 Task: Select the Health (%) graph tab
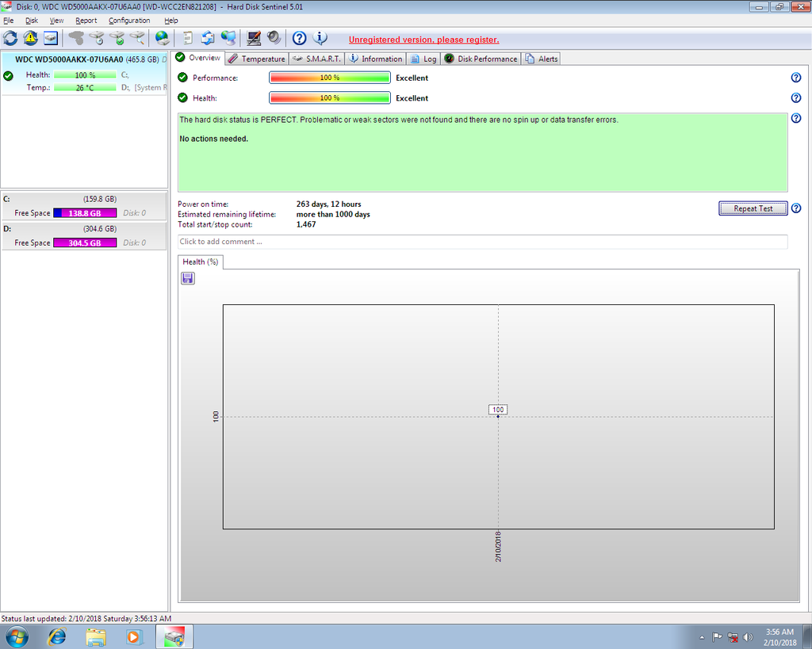click(x=201, y=262)
